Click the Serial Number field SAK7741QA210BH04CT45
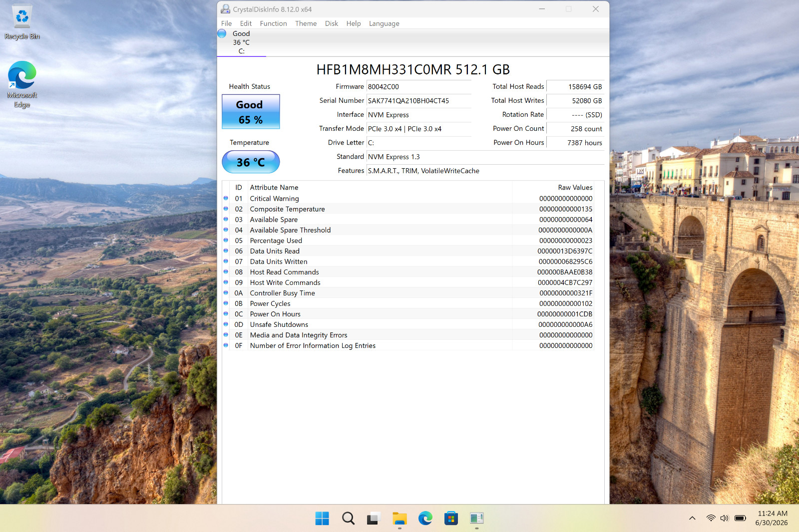 click(x=419, y=101)
